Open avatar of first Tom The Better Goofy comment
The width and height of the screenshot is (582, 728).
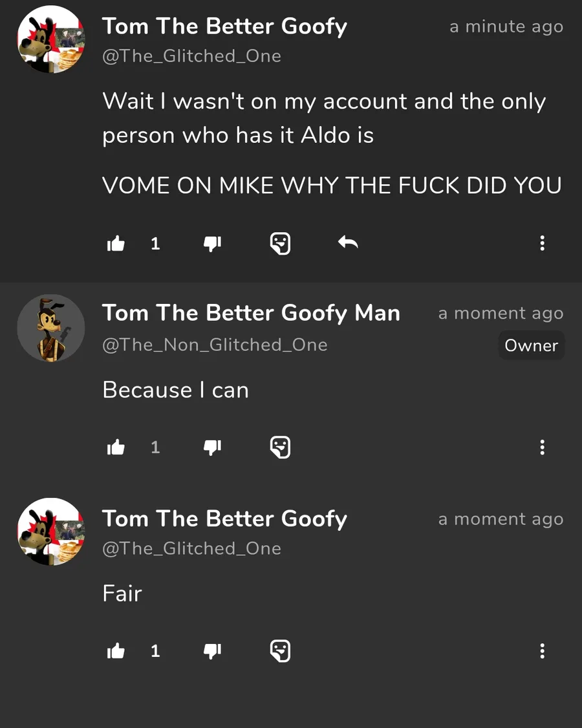point(50,39)
